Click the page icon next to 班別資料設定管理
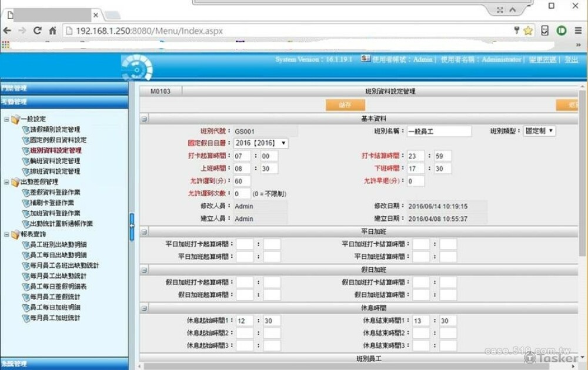The image size is (588, 370). (26, 151)
